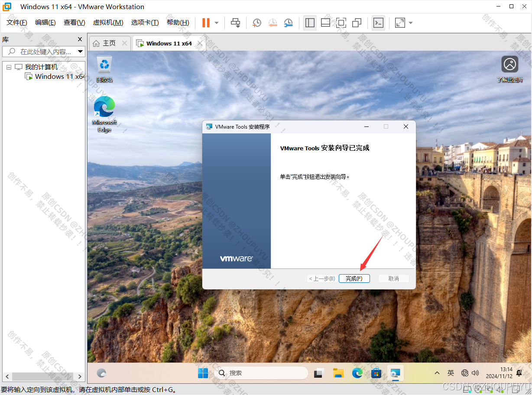Open the 选项卡(T) menu
The height and width of the screenshot is (395, 532).
pyautogui.click(x=145, y=23)
